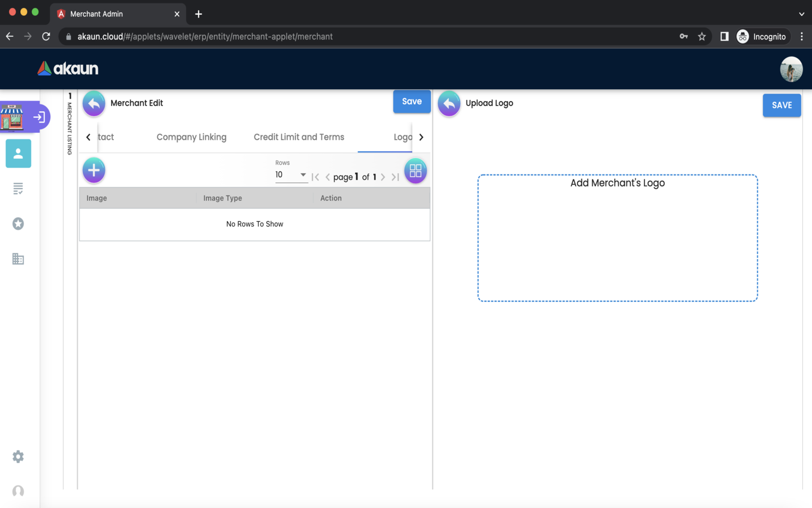Expand the Rows per page dropdown
Image resolution: width=812 pixels, height=508 pixels.
[291, 175]
